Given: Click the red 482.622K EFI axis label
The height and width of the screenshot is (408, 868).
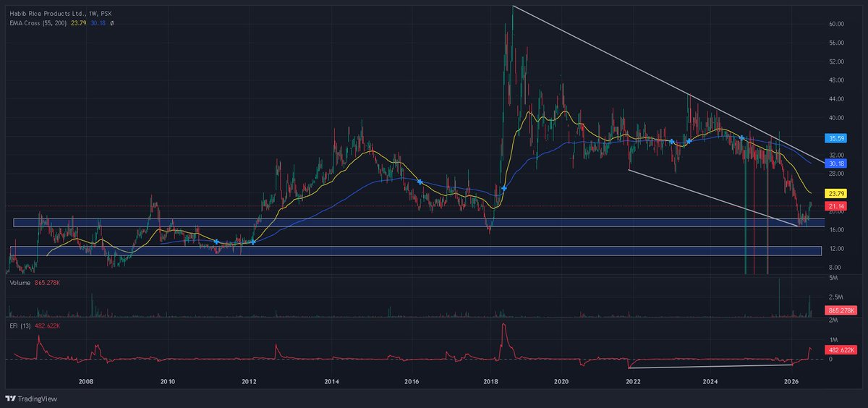Looking at the screenshot, I should pos(841,349).
